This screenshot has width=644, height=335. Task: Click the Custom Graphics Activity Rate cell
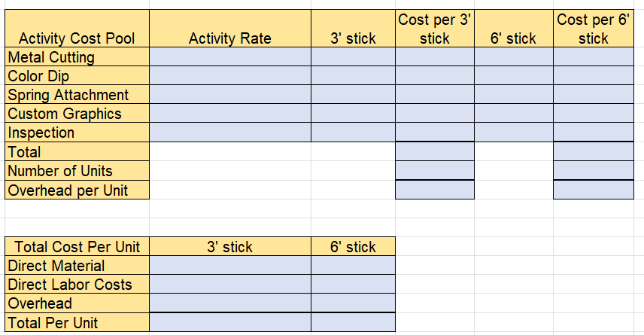[x=230, y=114]
